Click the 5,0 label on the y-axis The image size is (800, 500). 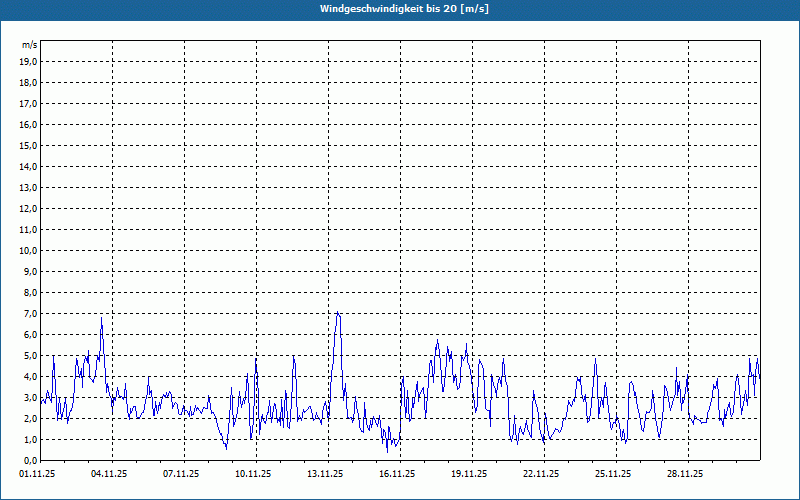tap(29, 356)
